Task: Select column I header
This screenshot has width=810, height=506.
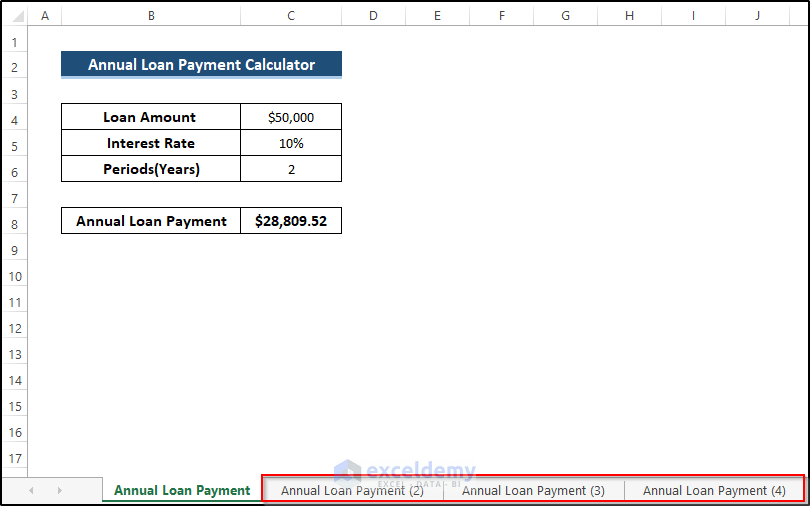Action: pos(694,16)
